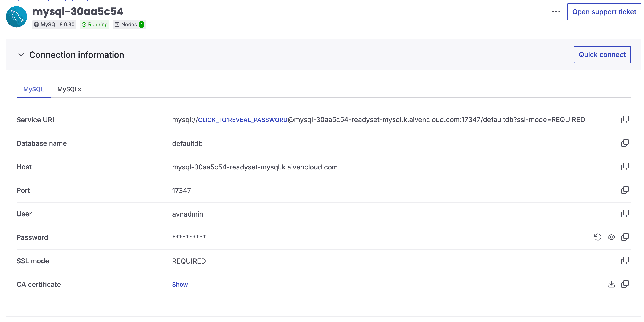This screenshot has height=322, width=644.
Task: Copy the Password value
Action: 625,237
